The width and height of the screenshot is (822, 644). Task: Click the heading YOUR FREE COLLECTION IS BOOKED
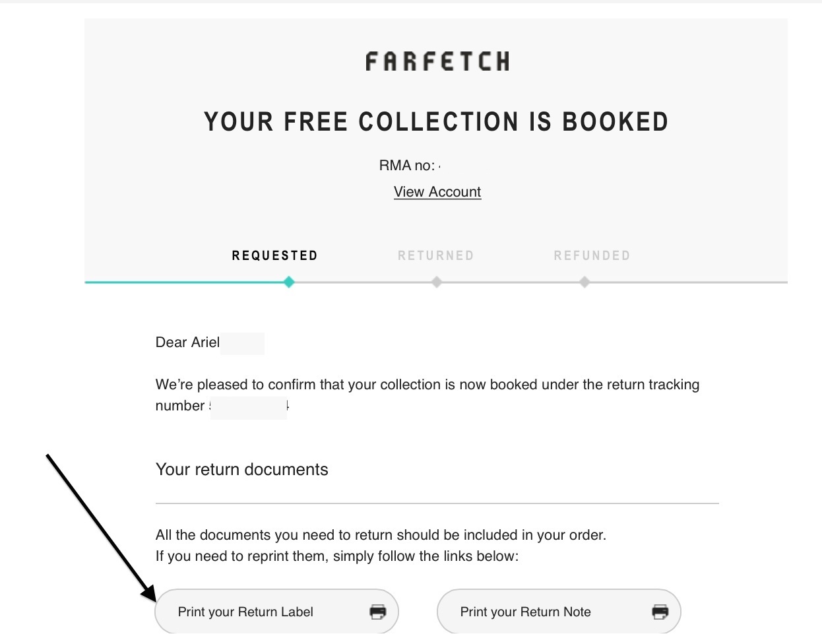coord(435,121)
